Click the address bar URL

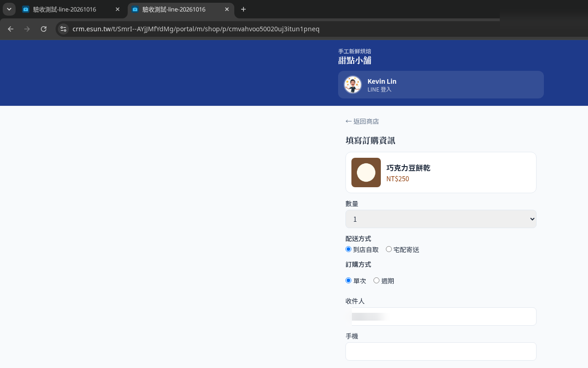(x=196, y=29)
